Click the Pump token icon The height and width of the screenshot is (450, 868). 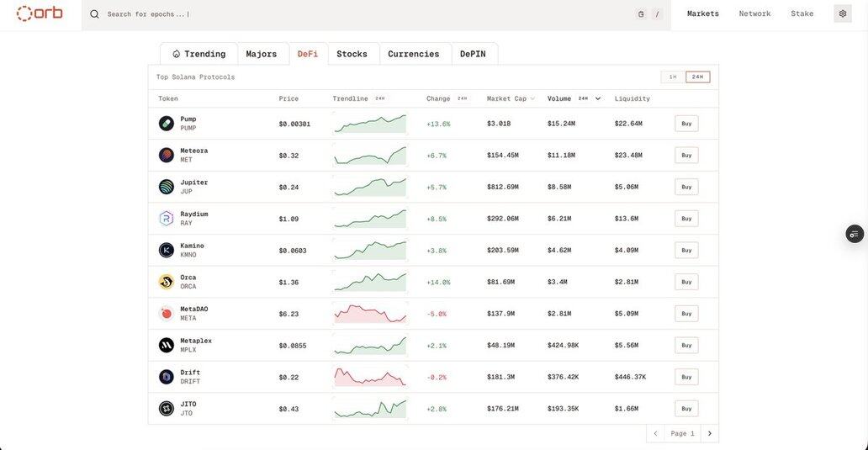(x=167, y=124)
